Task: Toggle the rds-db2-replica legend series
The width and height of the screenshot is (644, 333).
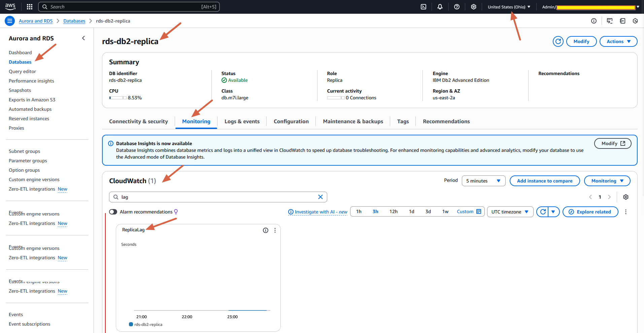Action: click(x=146, y=325)
